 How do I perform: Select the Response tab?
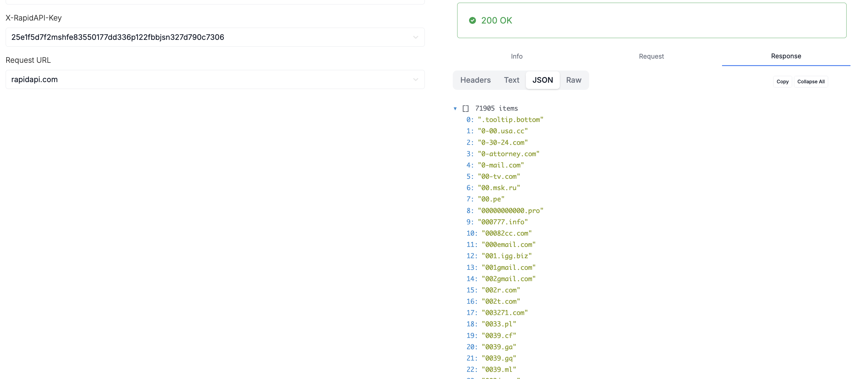[786, 56]
